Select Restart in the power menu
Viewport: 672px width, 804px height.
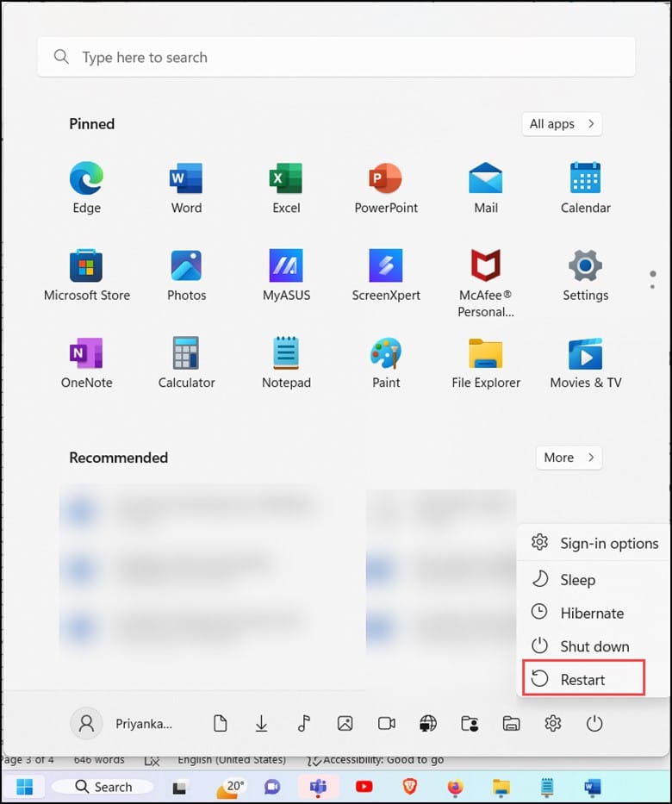point(583,679)
